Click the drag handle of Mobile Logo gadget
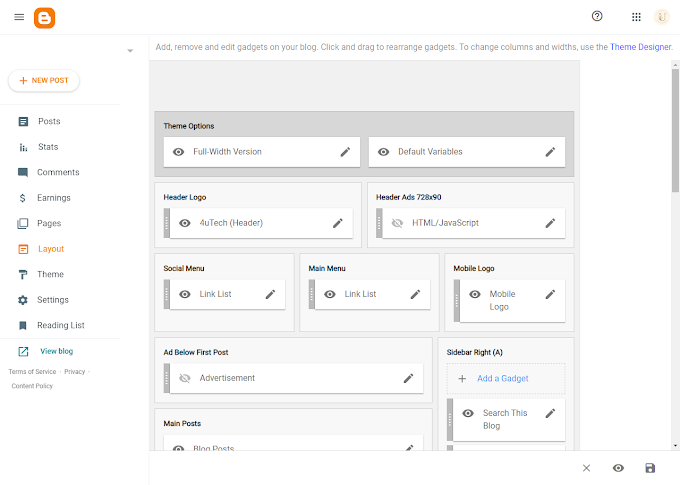680x485 pixels. point(457,301)
